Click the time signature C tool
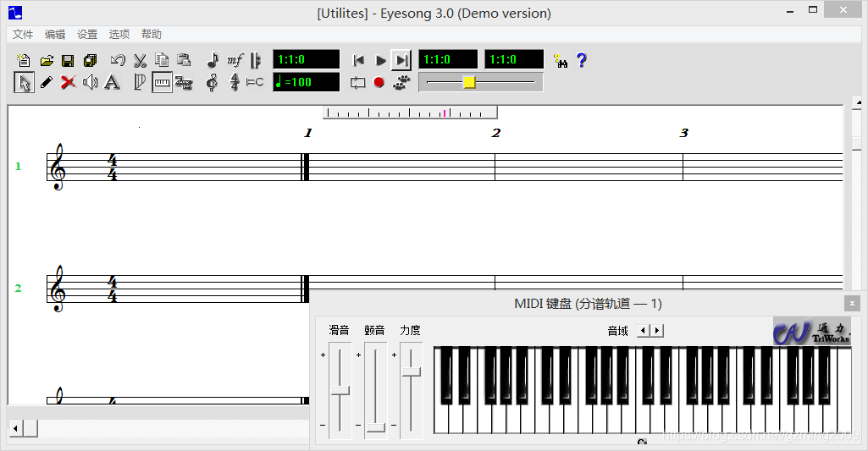Screen dimensions: 868x451 255,82
